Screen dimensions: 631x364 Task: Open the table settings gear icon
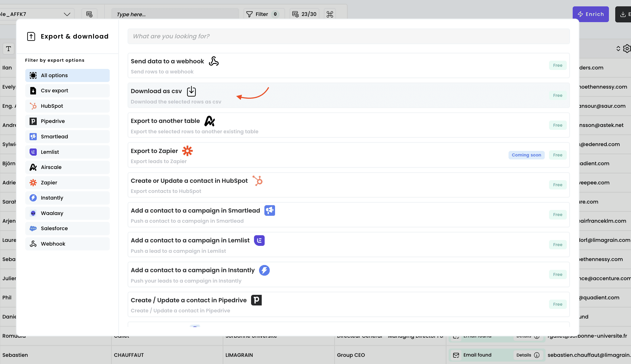(x=627, y=49)
